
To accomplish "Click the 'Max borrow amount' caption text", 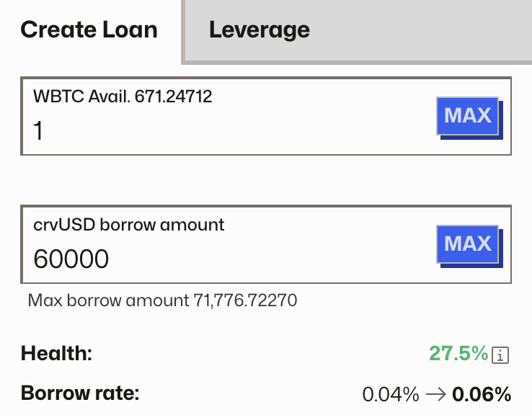I will point(109,300).
